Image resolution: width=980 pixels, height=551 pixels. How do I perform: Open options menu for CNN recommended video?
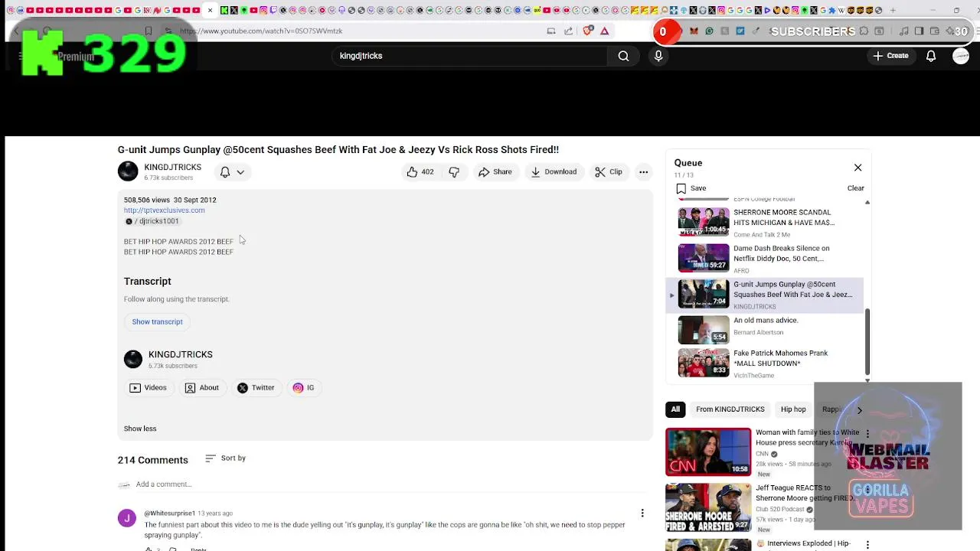pos(867,433)
